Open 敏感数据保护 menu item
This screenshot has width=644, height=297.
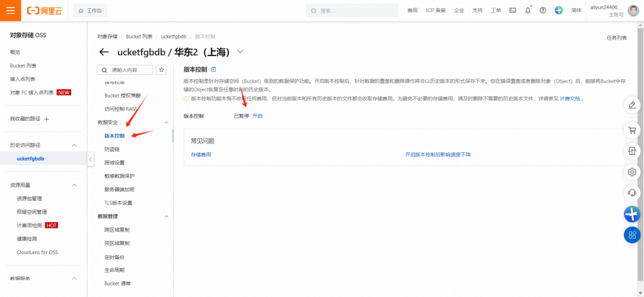point(119,176)
